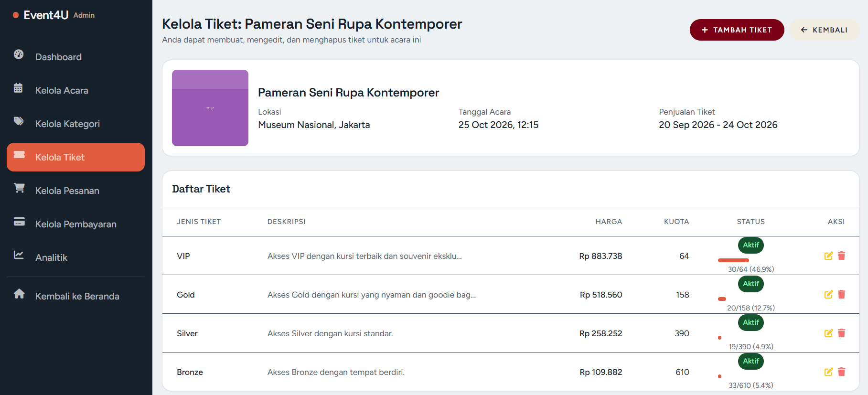Screen dimensions: 868x395
Task: Click the date 25 Oct 2026, 12:15
Action: (x=498, y=125)
